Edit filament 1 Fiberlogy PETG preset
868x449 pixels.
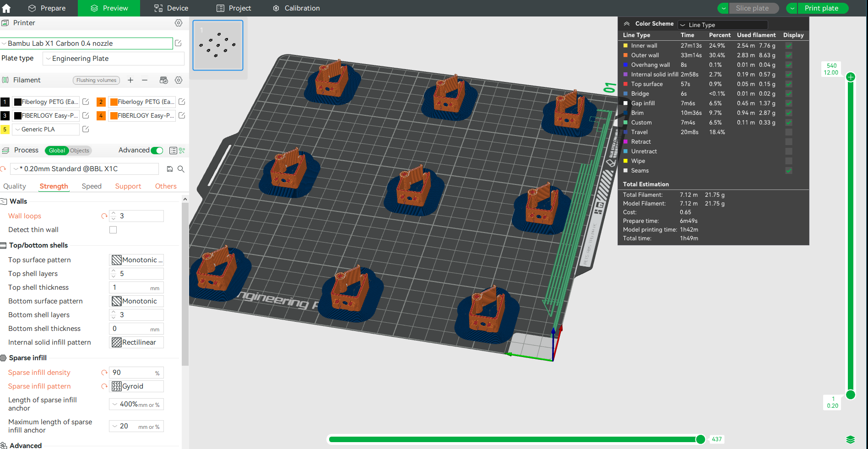(86, 102)
